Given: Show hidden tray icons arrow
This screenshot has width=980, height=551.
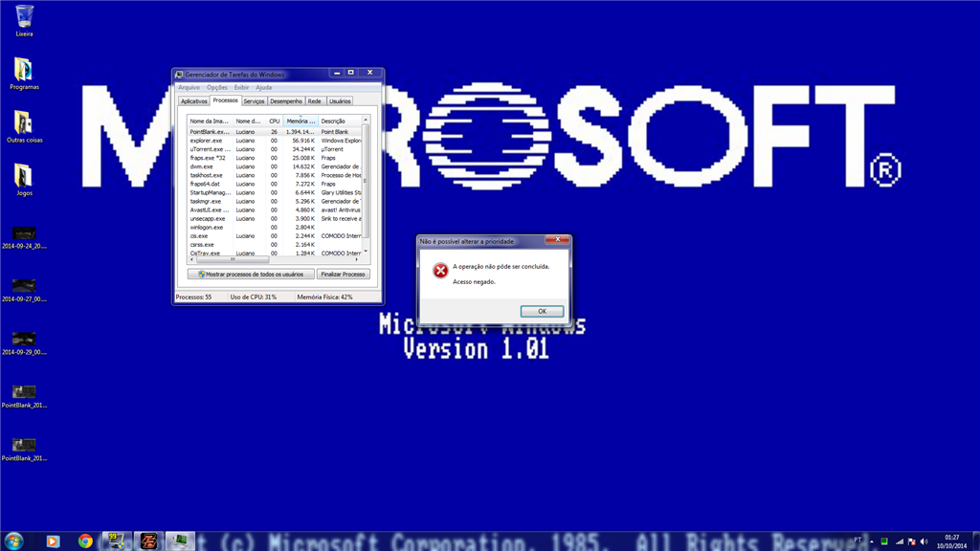Looking at the screenshot, I should [x=871, y=541].
